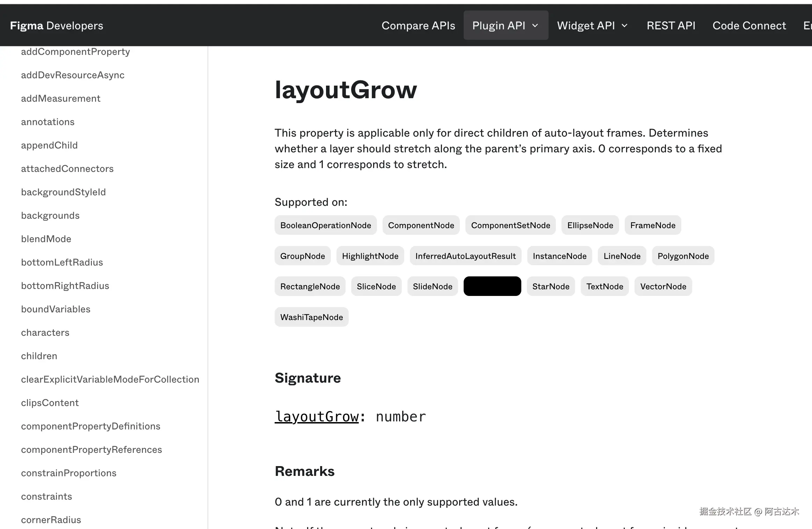
Task: Go to componentPropertyReferences sidebar item
Action: [x=92, y=450]
